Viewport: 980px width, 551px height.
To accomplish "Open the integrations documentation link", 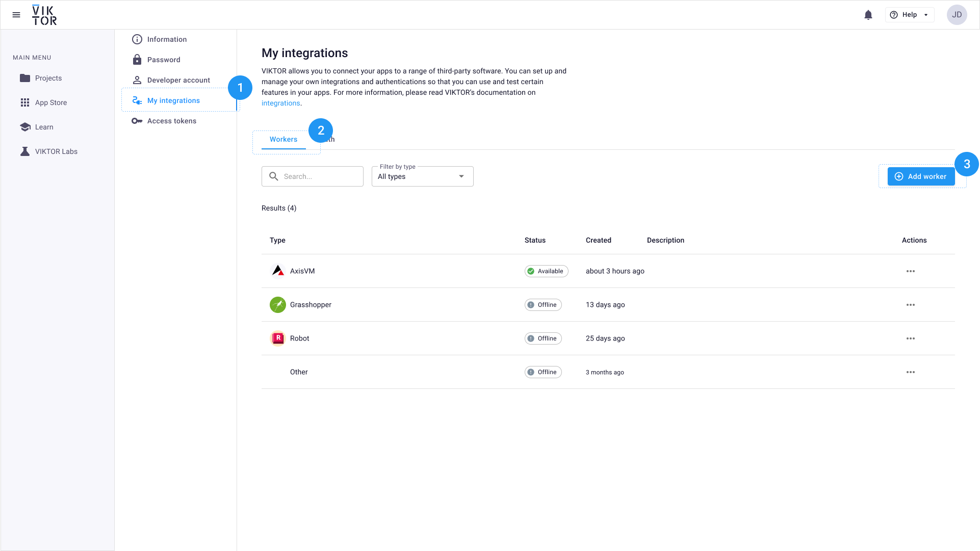I will click(280, 103).
